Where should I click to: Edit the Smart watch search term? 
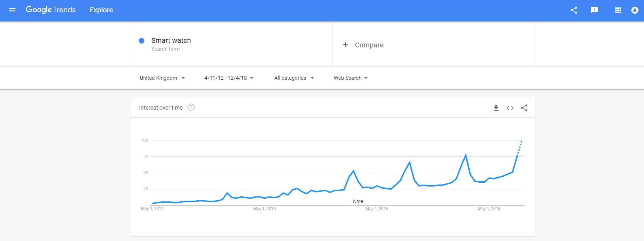[x=171, y=40]
